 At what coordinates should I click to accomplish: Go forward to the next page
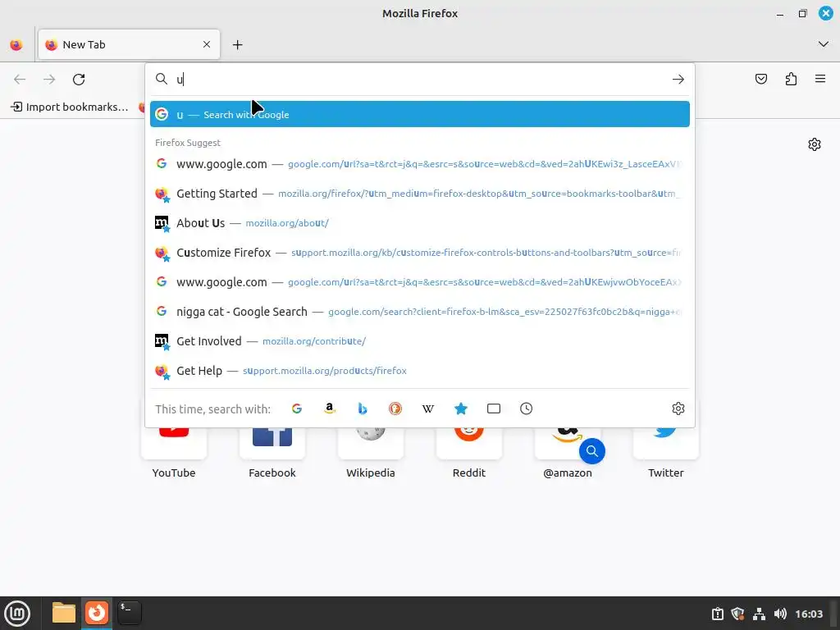click(x=49, y=80)
